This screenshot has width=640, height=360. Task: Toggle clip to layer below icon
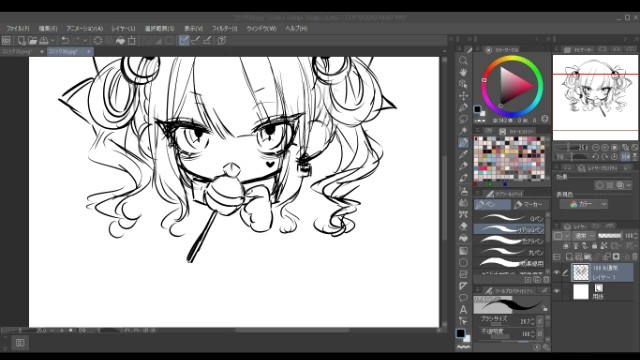click(x=566, y=246)
